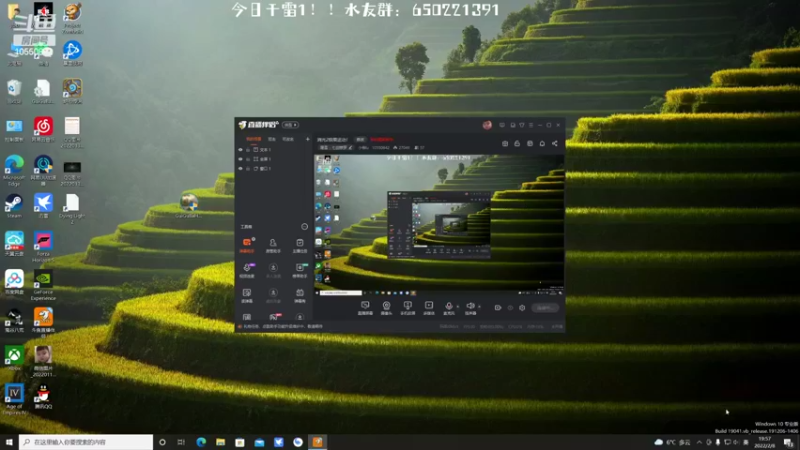Toggle the lock on second source layer
The image size is (800, 450).
click(248, 159)
